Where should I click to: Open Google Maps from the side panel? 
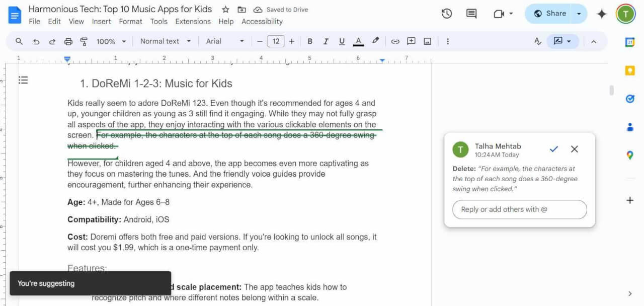pos(630,155)
